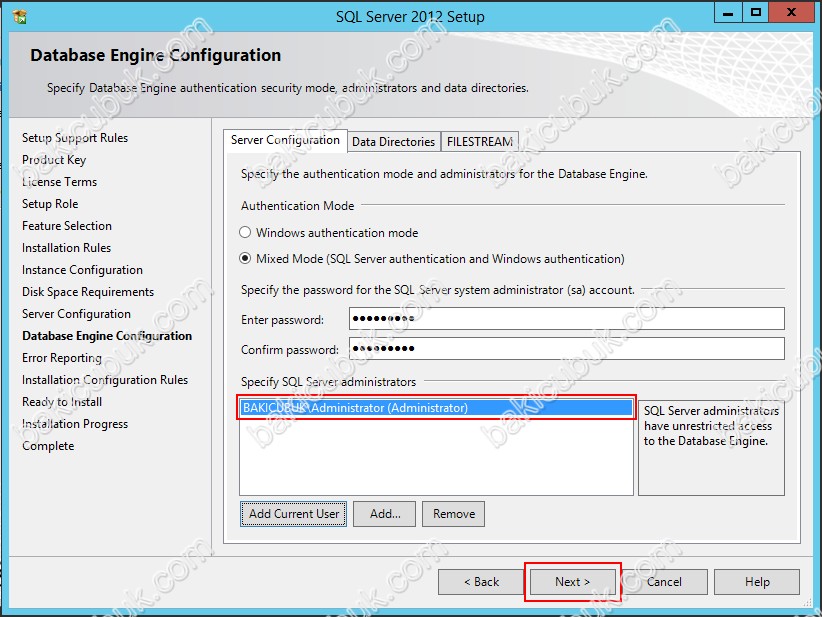822x617 pixels.
Task: Click Database Engine Configuration sidebar step
Action: pos(107,336)
